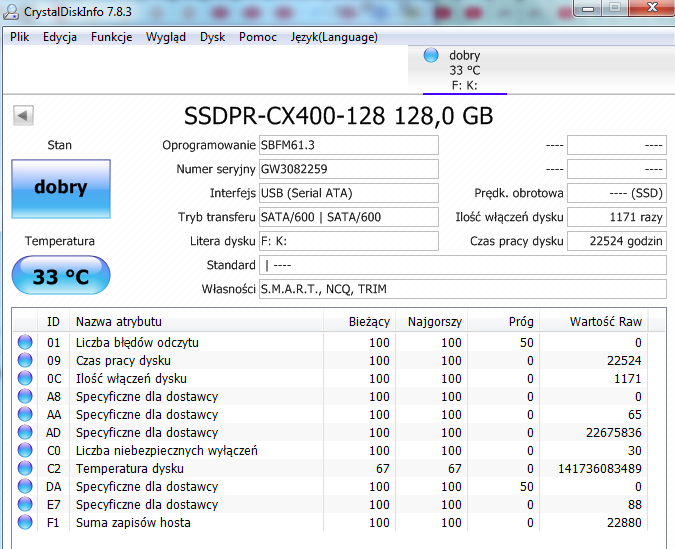Click status orb for attribute 09

pos(25,360)
